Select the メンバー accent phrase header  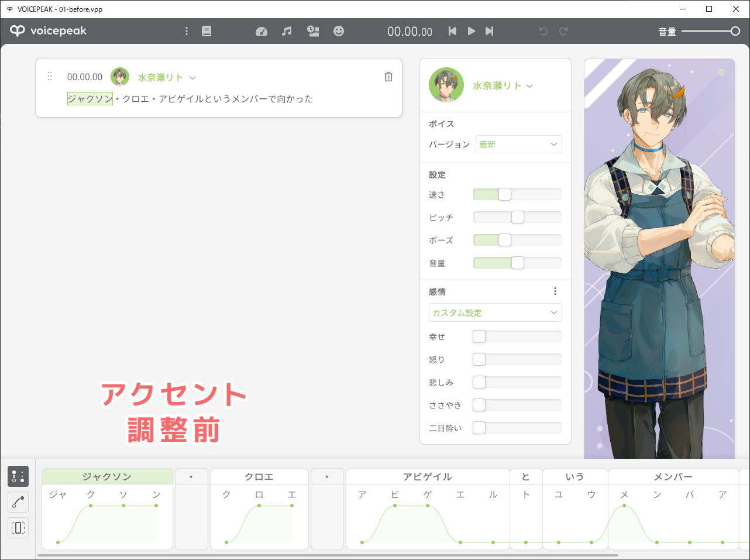click(x=673, y=476)
